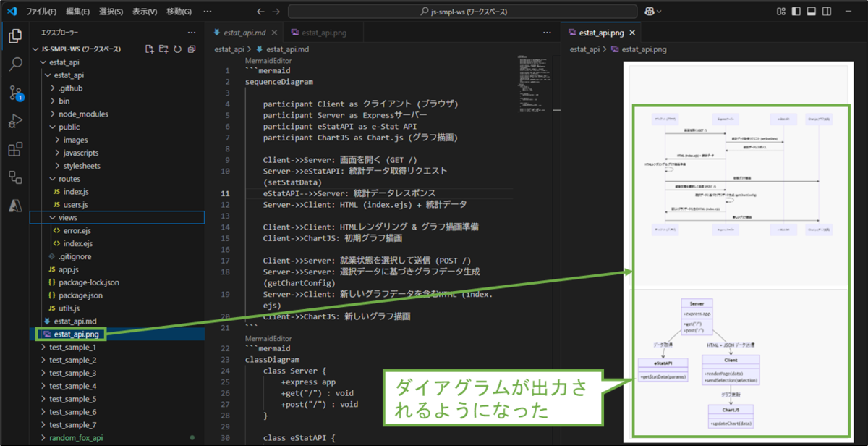
Task: Open the Azure view in activity bar
Action: pos(15,206)
